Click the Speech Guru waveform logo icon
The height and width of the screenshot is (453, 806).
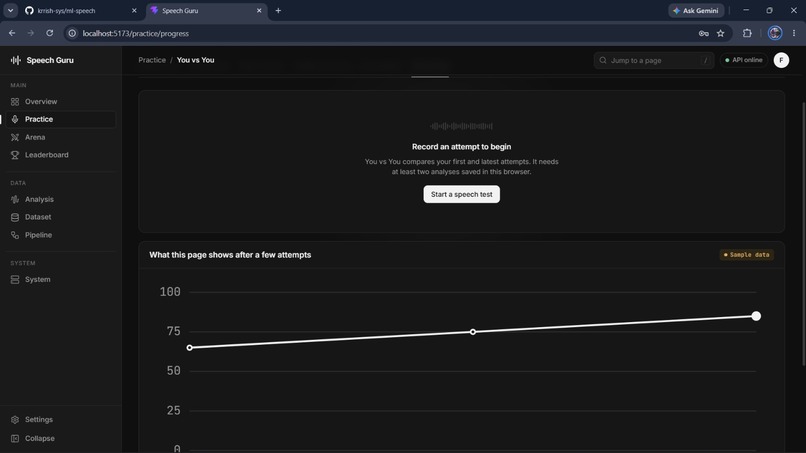coord(15,60)
